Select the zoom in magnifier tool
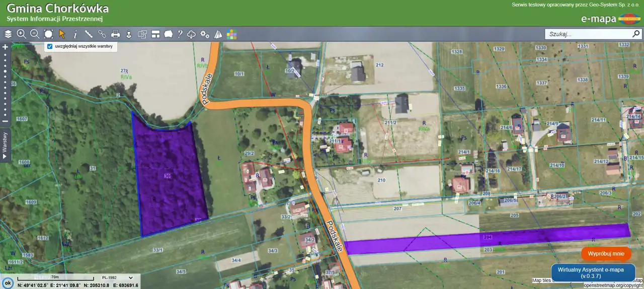Image resolution: width=644 pixels, height=289 pixels. point(21,34)
